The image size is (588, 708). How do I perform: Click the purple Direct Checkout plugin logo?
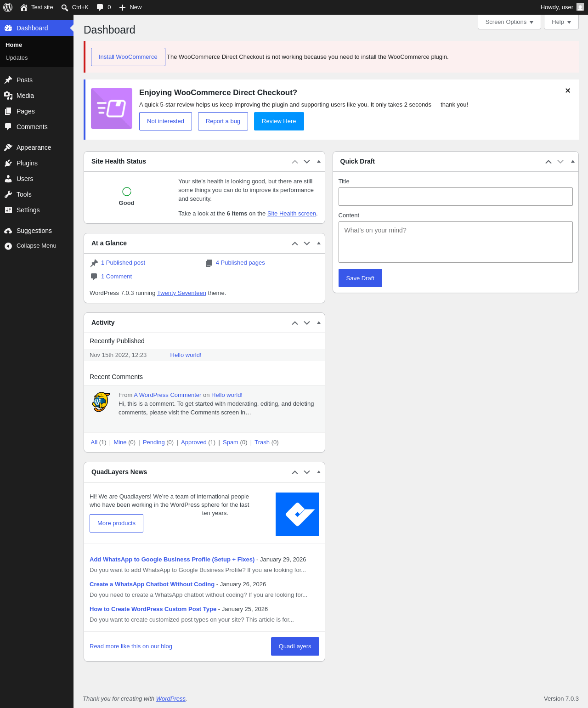click(x=112, y=108)
